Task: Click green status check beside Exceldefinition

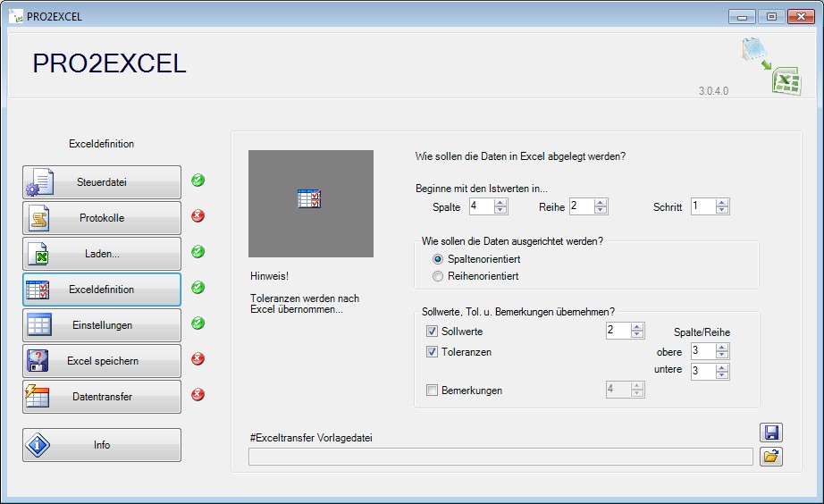Action: click(198, 288)
